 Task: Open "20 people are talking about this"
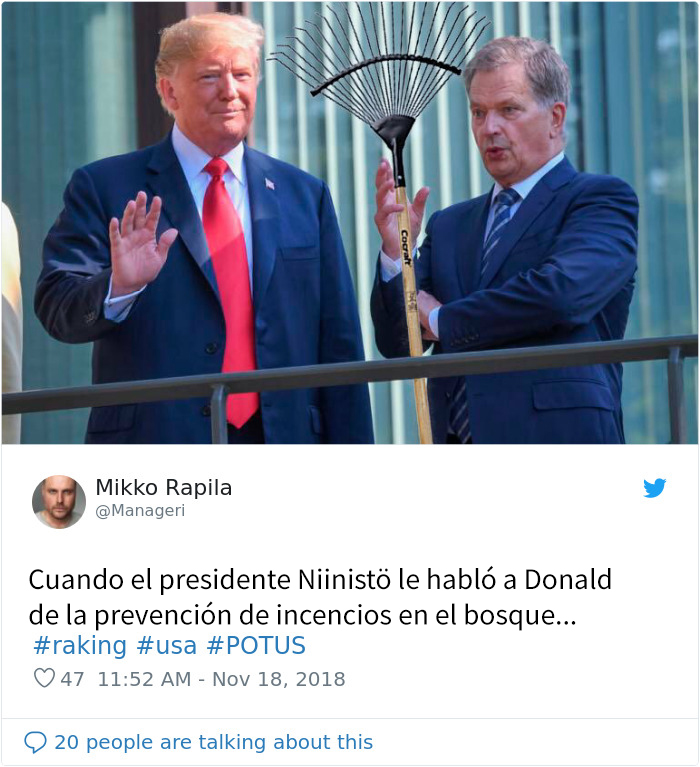pyautogui.click(x=213, y=742)
